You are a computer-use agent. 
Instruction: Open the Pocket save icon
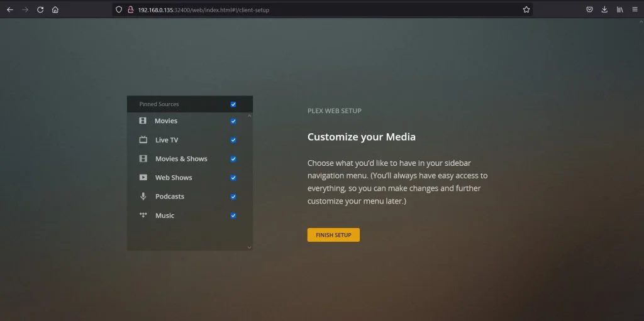pos(589,9)
